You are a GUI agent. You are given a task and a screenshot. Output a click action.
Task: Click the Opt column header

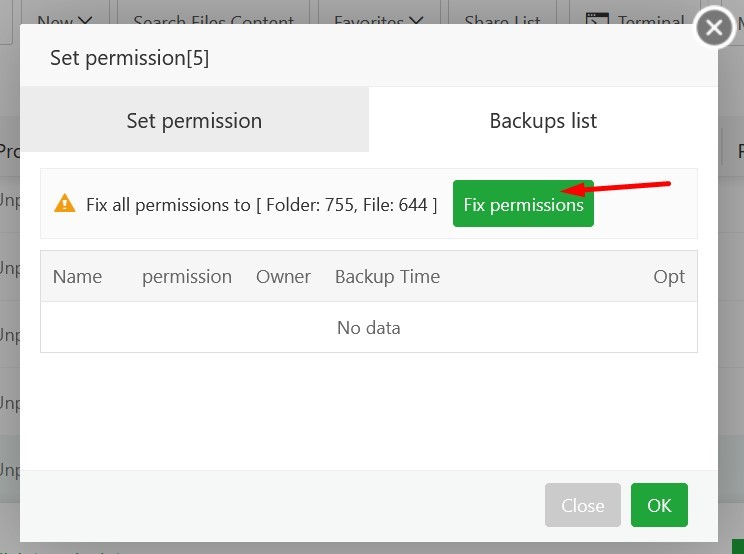click(x=669, y=277)
